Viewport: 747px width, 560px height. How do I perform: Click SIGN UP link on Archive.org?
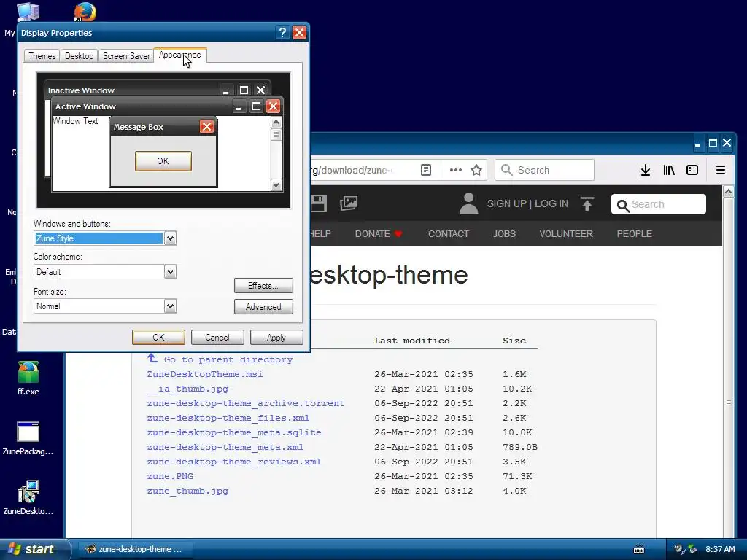[x=506, y=204]
